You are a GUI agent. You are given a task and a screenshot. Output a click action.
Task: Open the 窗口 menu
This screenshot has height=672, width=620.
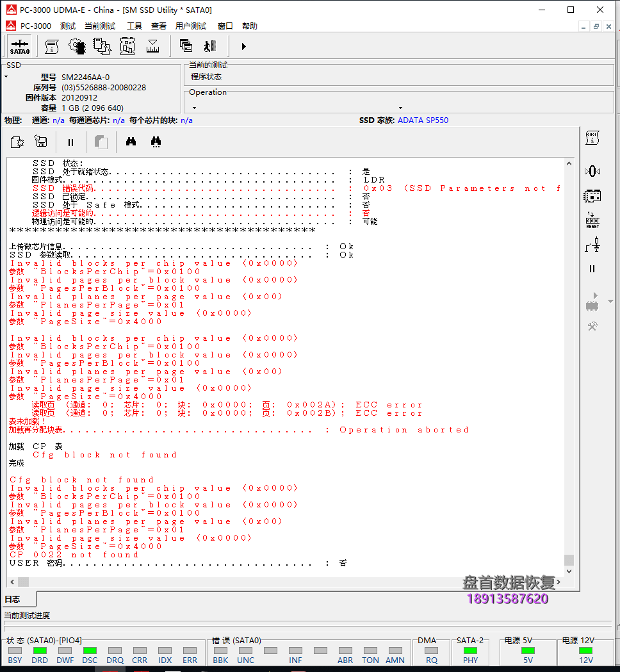(225, 26)
